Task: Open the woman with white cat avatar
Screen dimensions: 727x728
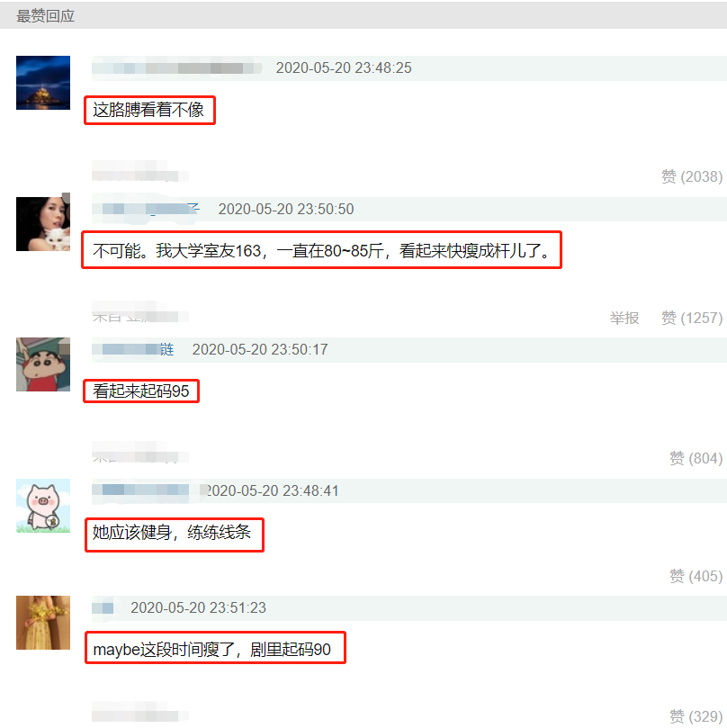Action: pyautogui.click(x=43, y=224)
